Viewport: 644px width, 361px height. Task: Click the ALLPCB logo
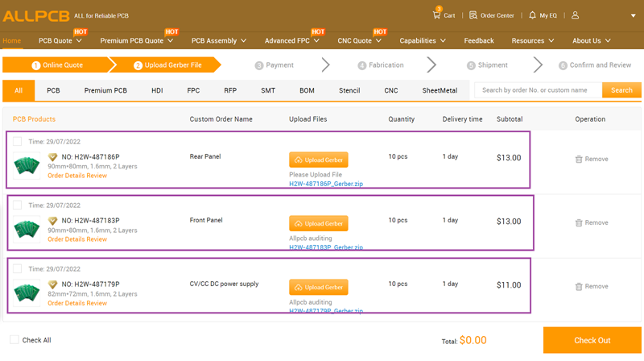[36, 16]
